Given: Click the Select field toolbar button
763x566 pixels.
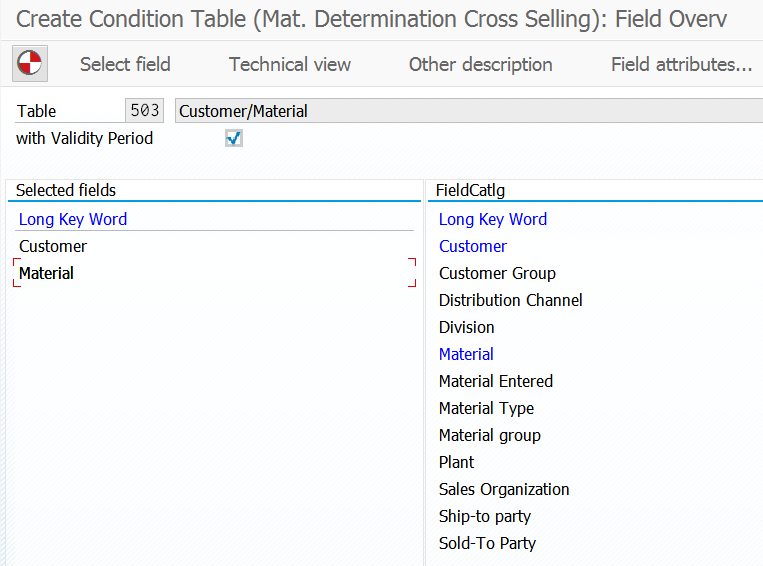Looking at the screenshot, I should (x=125, y=64).
